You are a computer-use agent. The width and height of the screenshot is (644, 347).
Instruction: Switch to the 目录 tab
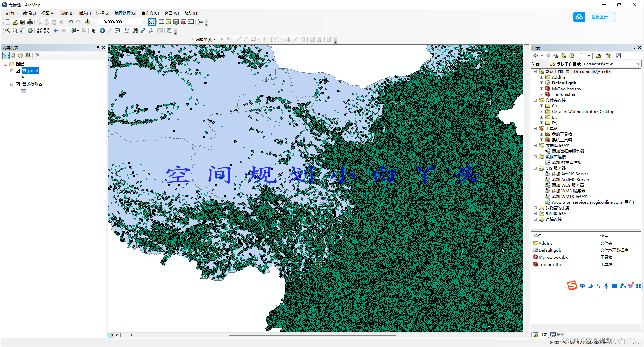pos(540,335)
